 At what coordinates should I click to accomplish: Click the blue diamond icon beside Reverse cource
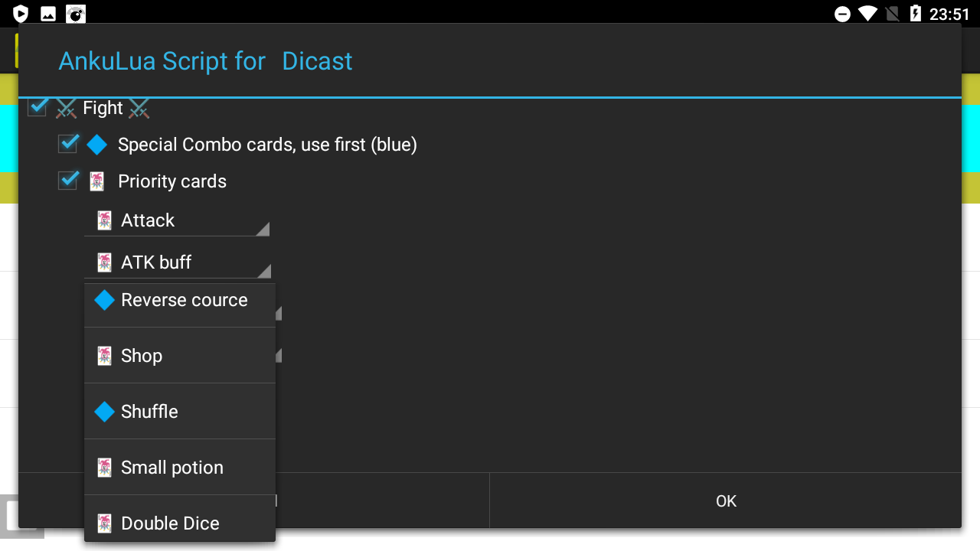point(104,300)
